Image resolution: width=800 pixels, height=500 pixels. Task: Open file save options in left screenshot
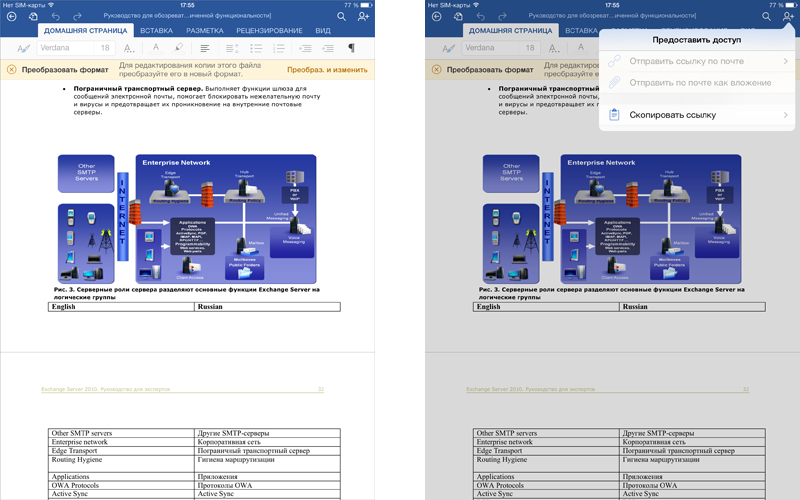33,16
